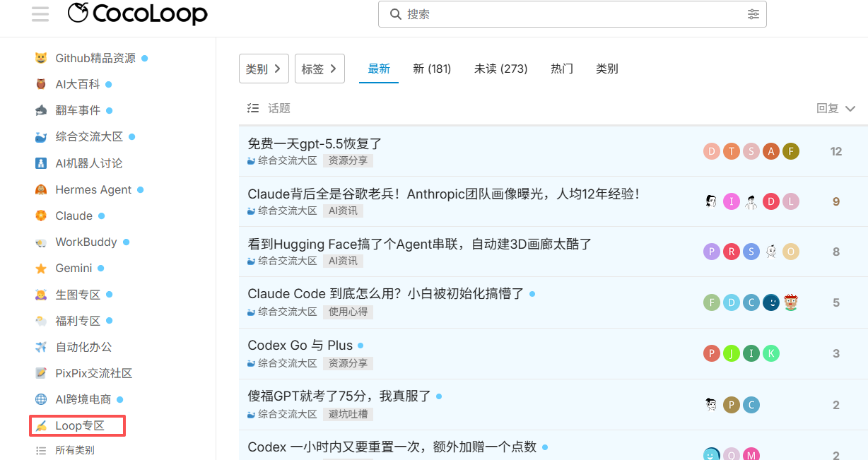Open the hamburger sidebar menu
This screenshot has height=460, width=868.
coord(40,13)
